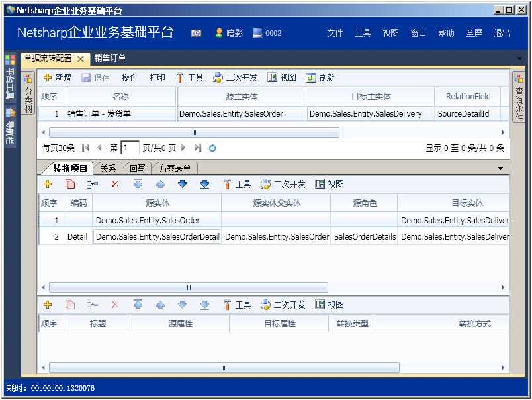
Task: Expand the 分类树 side panel
Action: (28, 93)
